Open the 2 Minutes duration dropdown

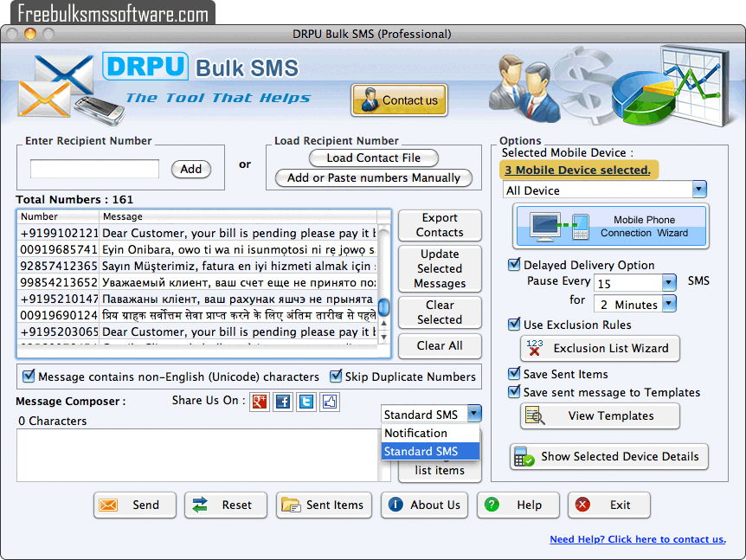click(669, 304)
